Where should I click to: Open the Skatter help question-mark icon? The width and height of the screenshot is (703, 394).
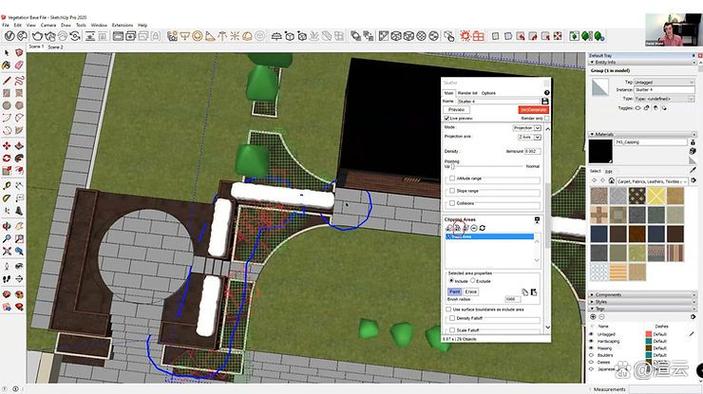point(547,93)
